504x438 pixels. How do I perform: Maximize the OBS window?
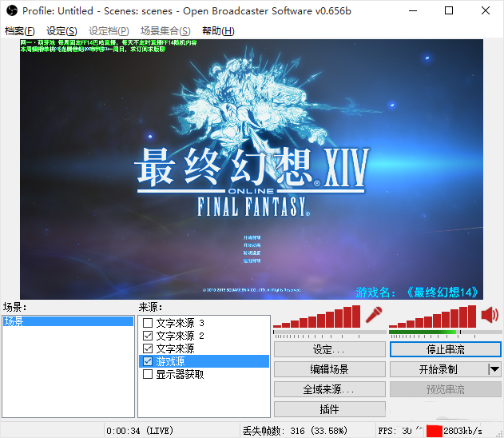coord(449,10)
